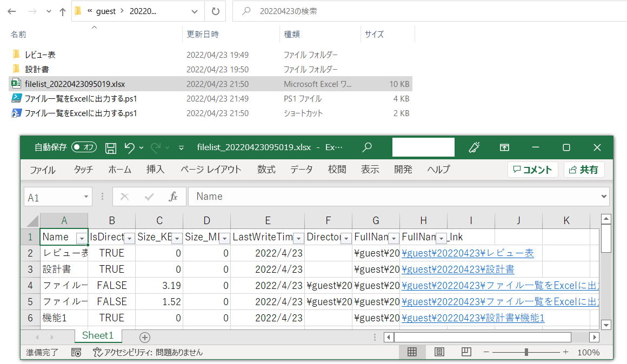Select the Page Break Preview icon
Image resolution: width=627 pixels, height=364 pixels.
466,352
